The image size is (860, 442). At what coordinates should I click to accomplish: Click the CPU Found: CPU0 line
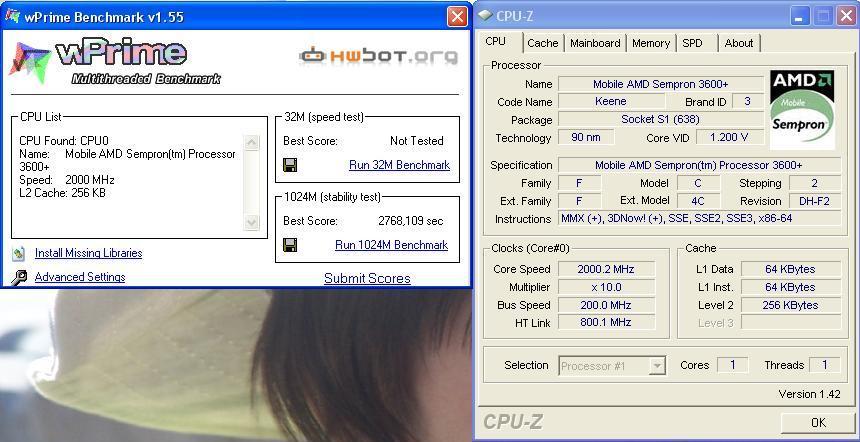(x=64, y=141)
